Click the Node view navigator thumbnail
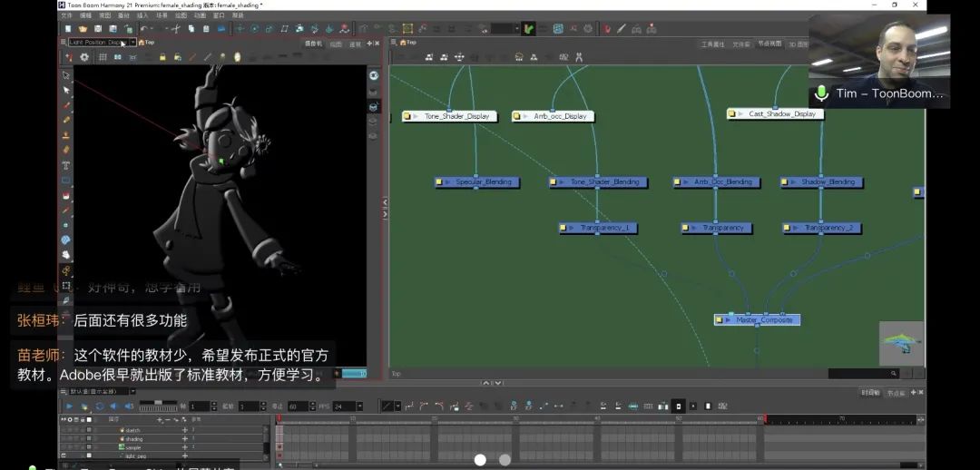980x470 pixels. coord(901,343)
